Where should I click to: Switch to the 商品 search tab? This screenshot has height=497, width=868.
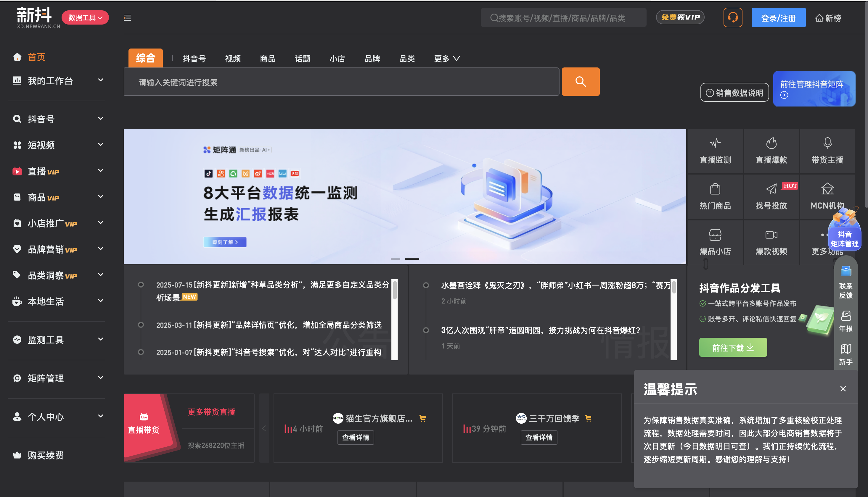(x=267, y=58)
